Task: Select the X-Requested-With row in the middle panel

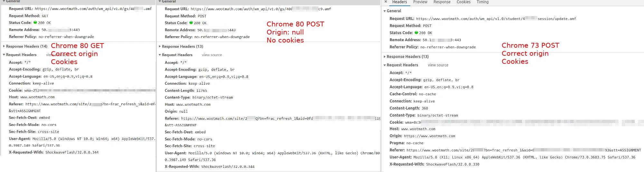Action: pos(210,167)
